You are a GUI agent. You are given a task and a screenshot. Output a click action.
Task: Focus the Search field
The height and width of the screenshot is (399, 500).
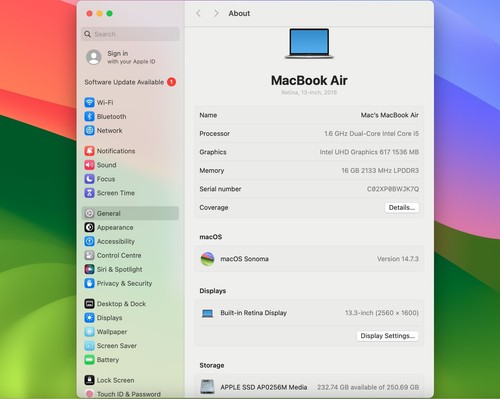tap(130, 34)
